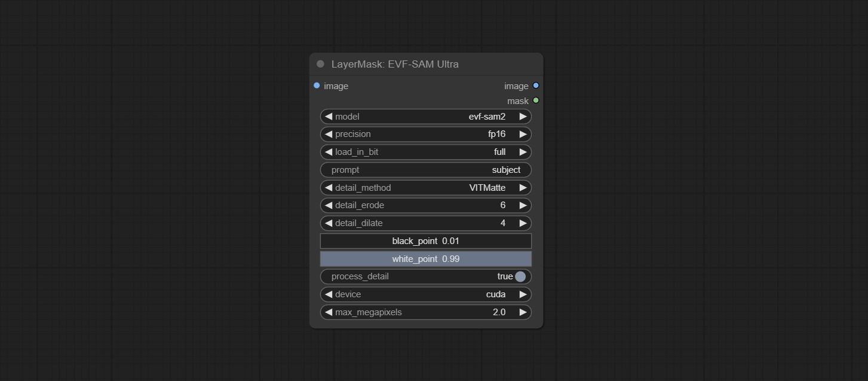This screenshot has width=868, height=381.
Task: Switch model to previous option with left arrow
Action: [x=329, y=117]
